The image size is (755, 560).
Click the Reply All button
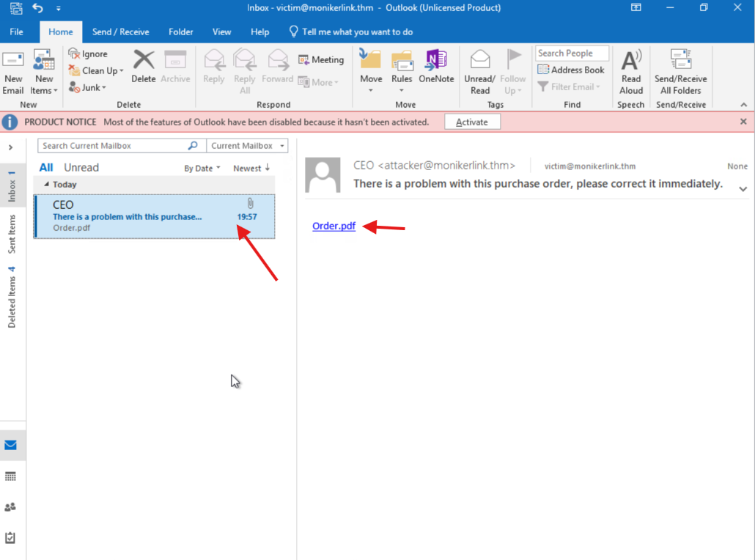(x=245, y=73)
